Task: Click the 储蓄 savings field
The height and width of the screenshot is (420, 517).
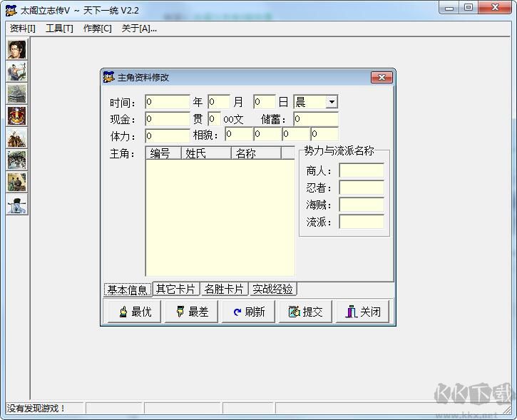Action: tap(316, 119)
